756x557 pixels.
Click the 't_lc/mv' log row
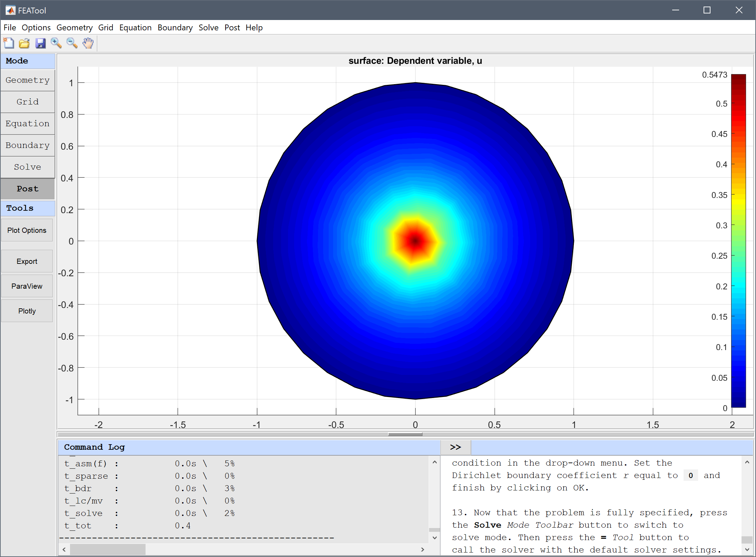pos(149,501)
